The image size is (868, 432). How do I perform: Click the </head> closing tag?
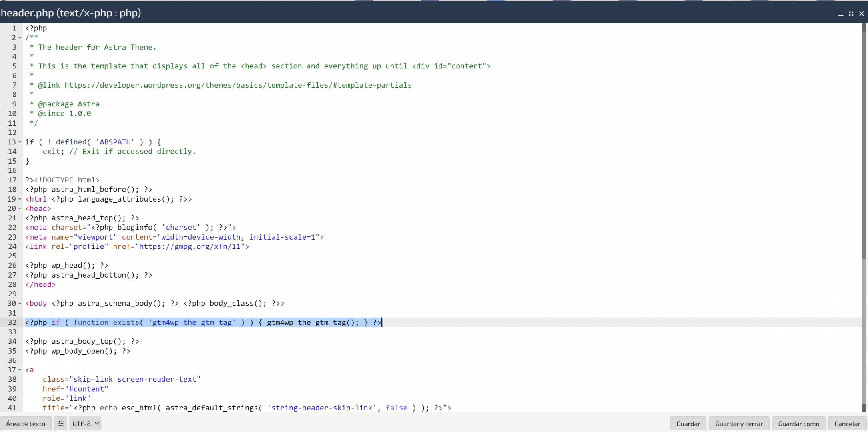pos(40,284)
